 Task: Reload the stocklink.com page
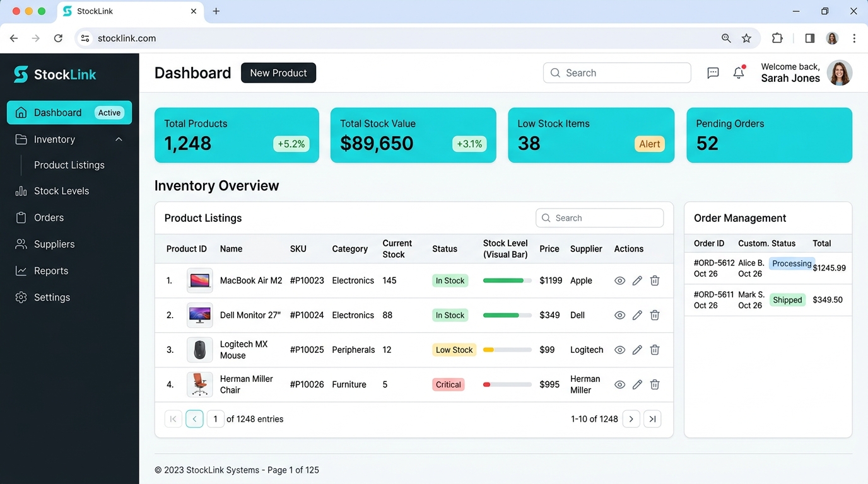pos(58,38)
